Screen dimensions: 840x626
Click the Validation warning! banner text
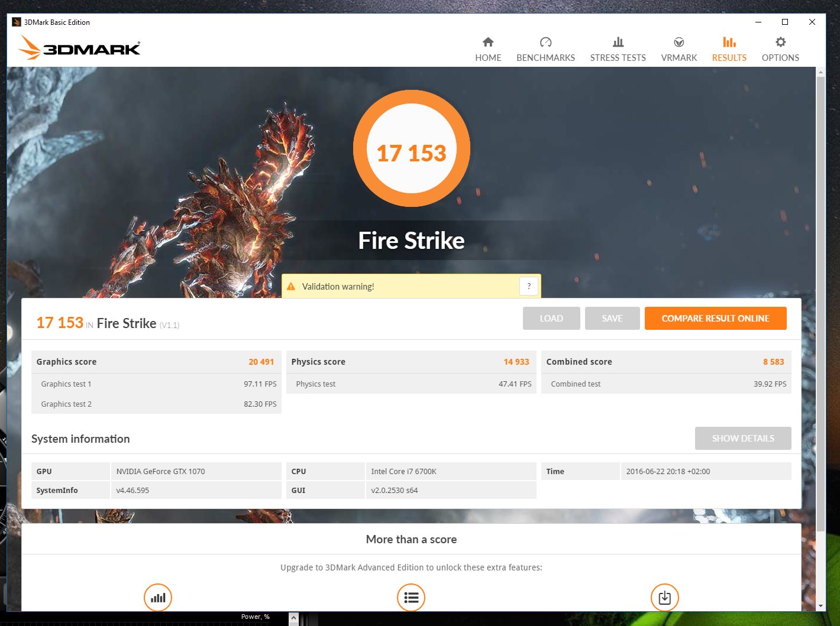338,287
